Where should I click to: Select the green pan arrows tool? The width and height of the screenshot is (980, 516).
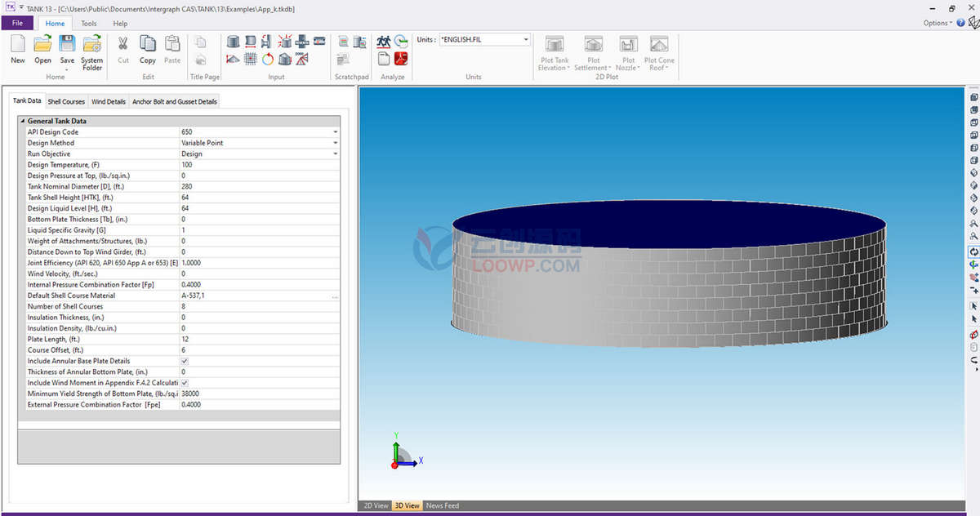973,265
